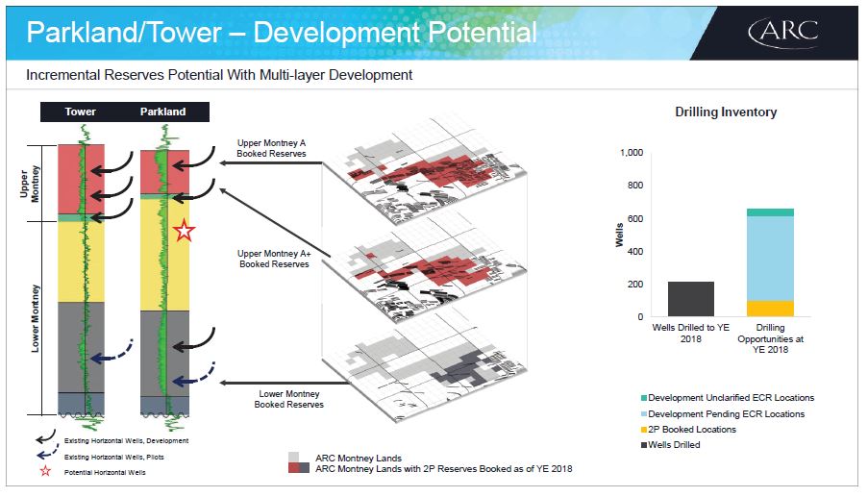Viewport: 868px width, 497px height.
Task: Click the Lower Montney vertical label
Action: tap(36, 318)
